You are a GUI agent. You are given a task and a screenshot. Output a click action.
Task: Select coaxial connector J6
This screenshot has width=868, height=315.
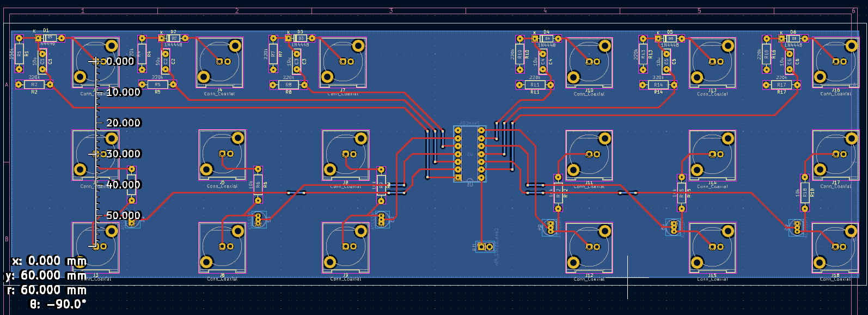point(222,247)
